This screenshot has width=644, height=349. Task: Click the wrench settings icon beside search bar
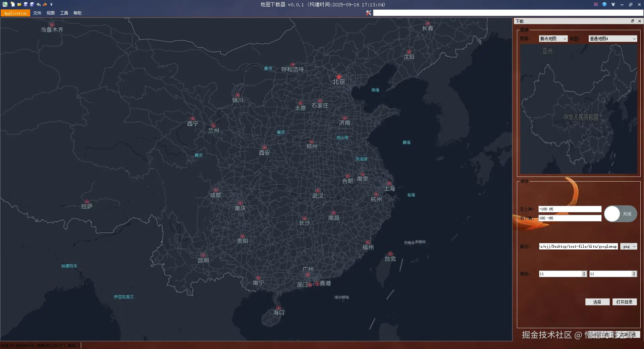pyautogui.click(x=368, y=13)
